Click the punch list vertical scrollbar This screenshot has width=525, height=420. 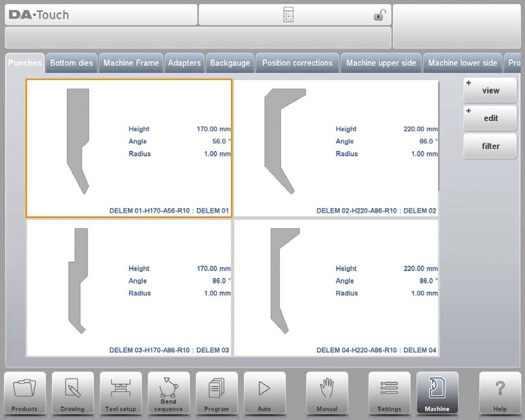coord(439,135)
